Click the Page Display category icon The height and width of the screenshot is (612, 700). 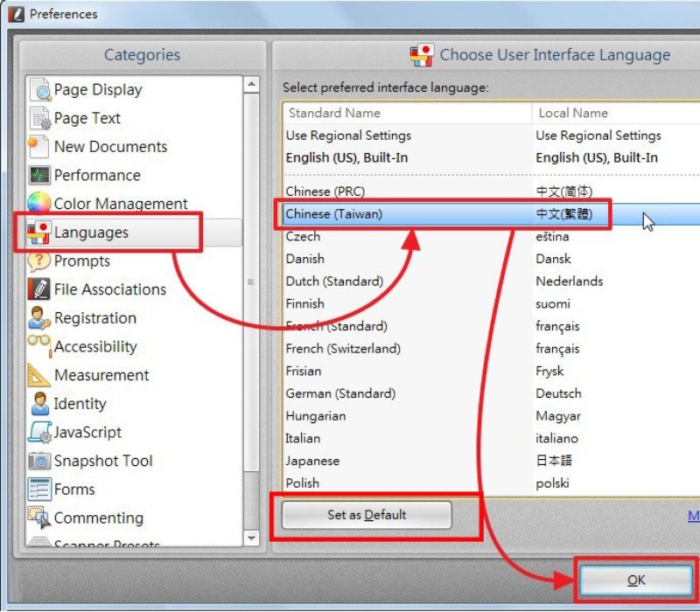pos(40,90)
